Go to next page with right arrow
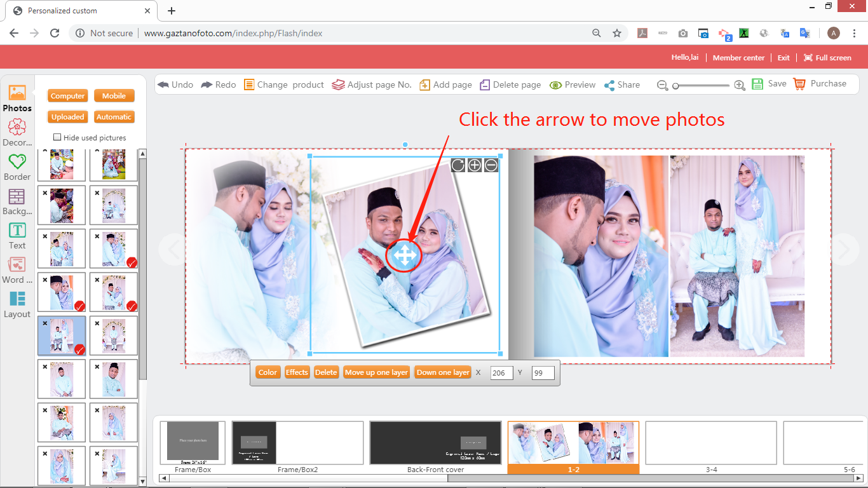The height and width of the screenshot is (488, 868). (844, 250)
